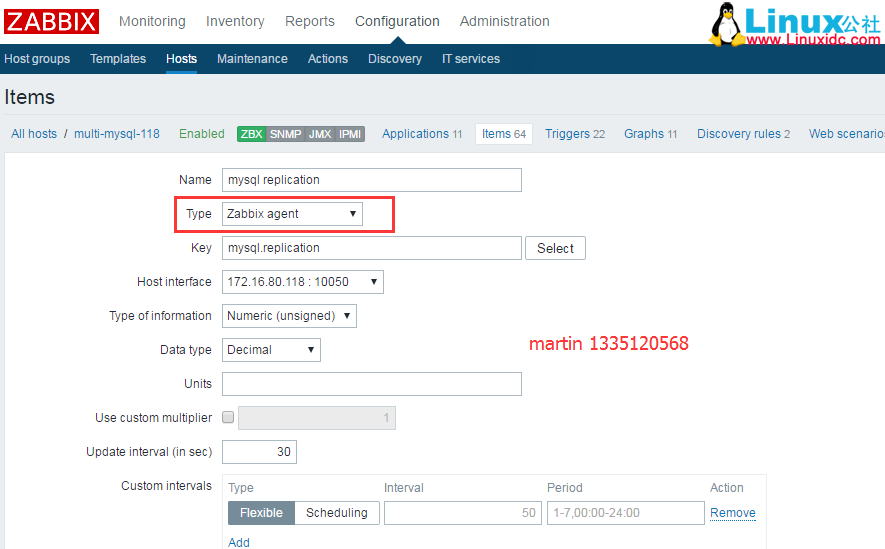Image resolution: width=885 pixels, height=549 pixels.
Task: Click the ZABBIX logo
Action: [x=51, y=21]
